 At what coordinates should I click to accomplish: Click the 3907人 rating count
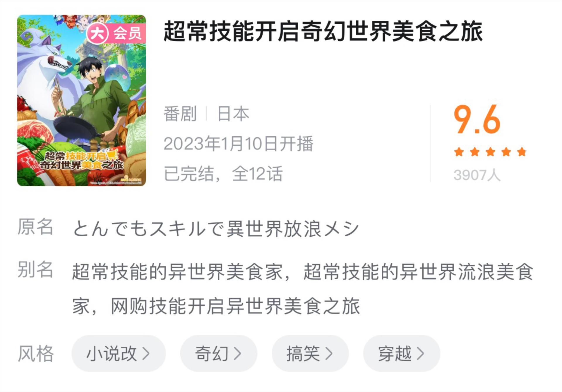477,175
